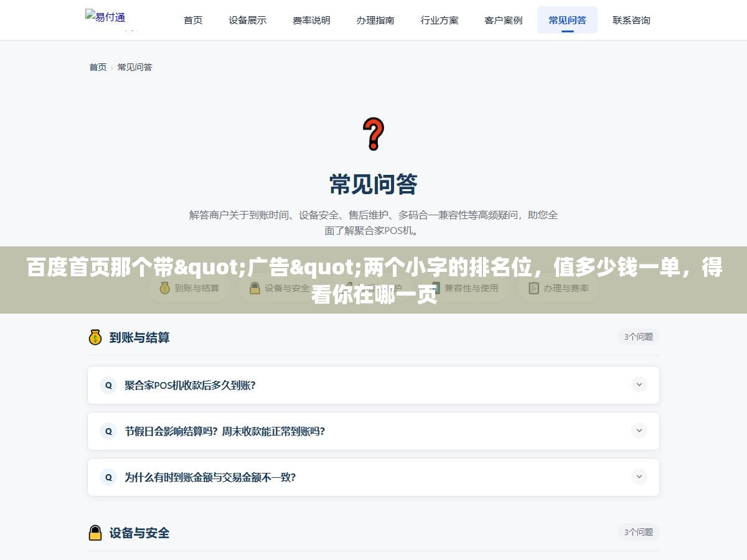Click the 首页 breadcrumb link
747x560 pixels.
98,67
